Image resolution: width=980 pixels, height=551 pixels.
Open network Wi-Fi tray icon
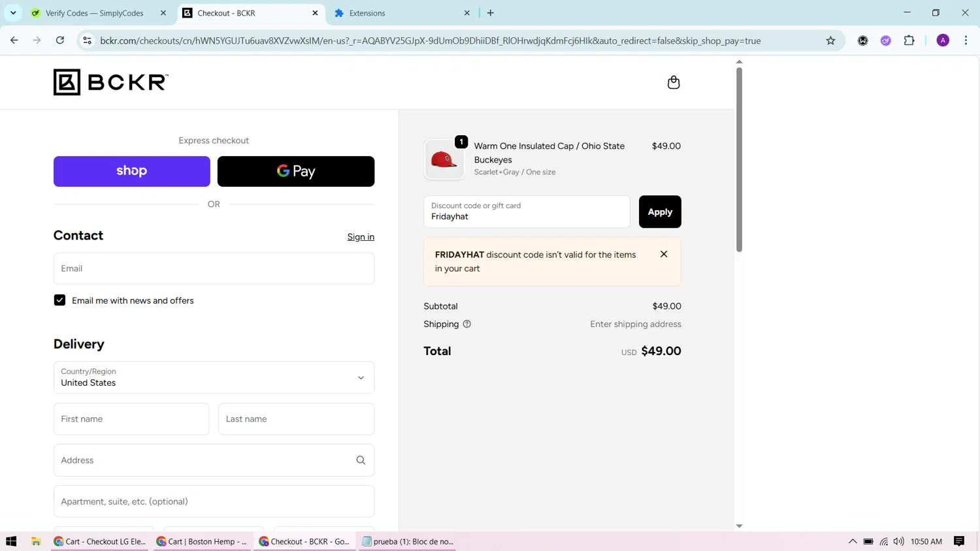tap(884, 541)
